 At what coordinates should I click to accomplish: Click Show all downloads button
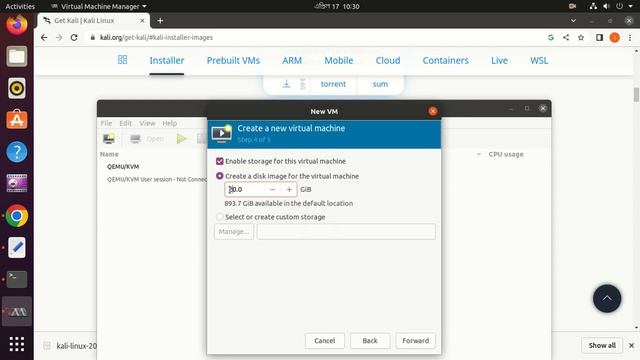[x=602, y=345]
